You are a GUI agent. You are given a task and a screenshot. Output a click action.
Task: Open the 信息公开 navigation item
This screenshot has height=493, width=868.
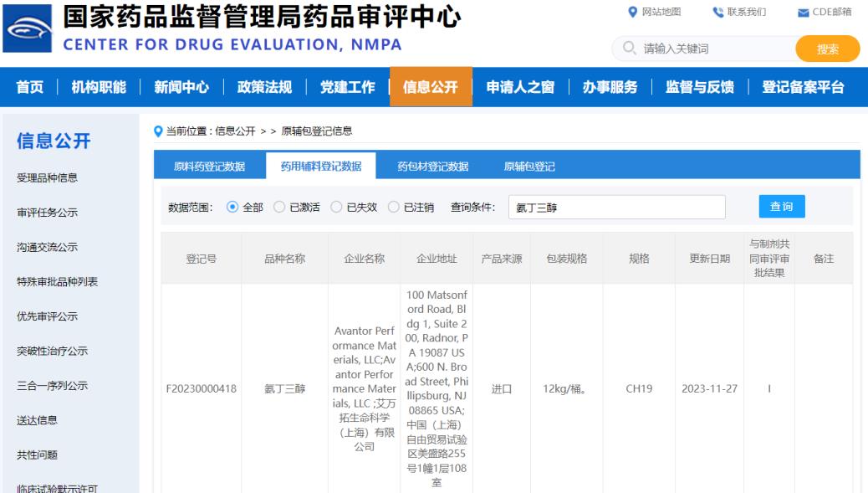coord(431,87)
